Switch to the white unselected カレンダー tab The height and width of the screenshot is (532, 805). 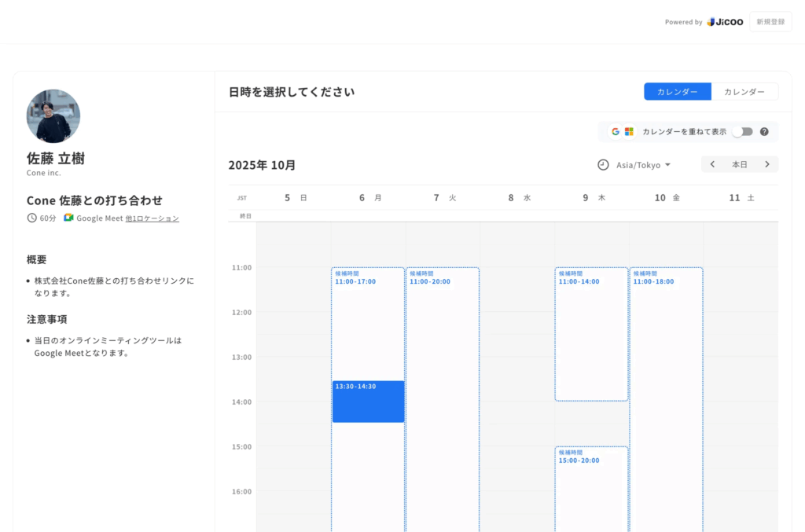(744, 92)
